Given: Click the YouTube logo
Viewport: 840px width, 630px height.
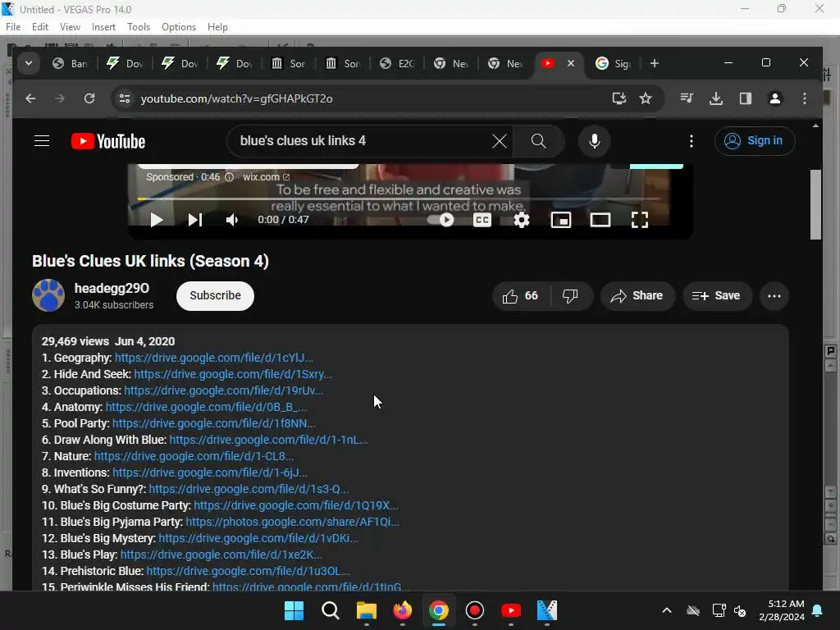Looking at the screenshot, I should point(108,141).
